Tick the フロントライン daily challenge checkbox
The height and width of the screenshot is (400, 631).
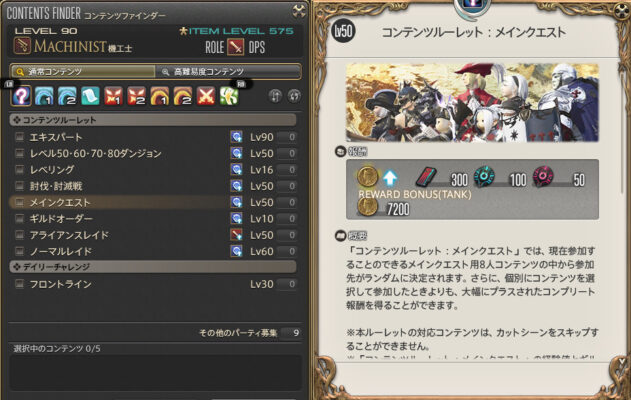click(19, 284)
